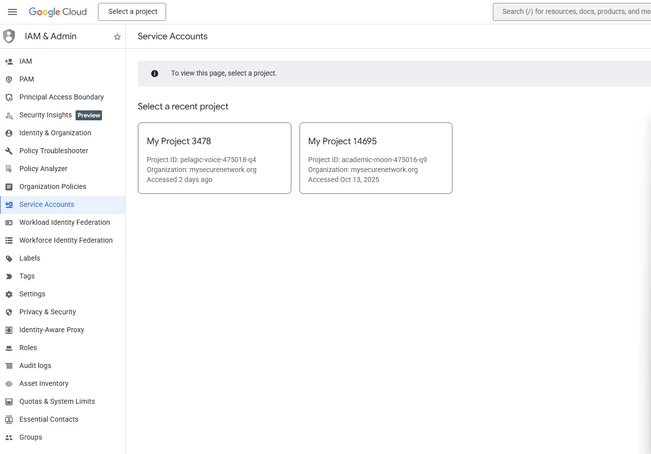651x454 pixels.
Task: Click the Identity & Organization person icon
Action: click(9, 133)
